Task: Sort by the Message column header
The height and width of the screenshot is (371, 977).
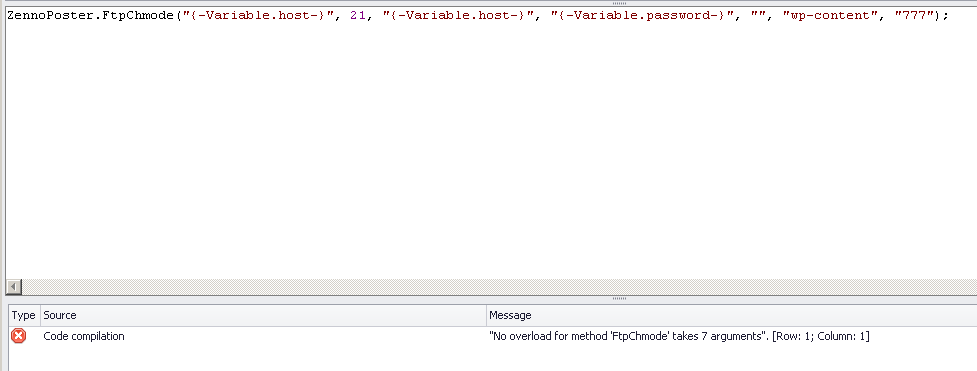Action: click(x=732, y=316)
